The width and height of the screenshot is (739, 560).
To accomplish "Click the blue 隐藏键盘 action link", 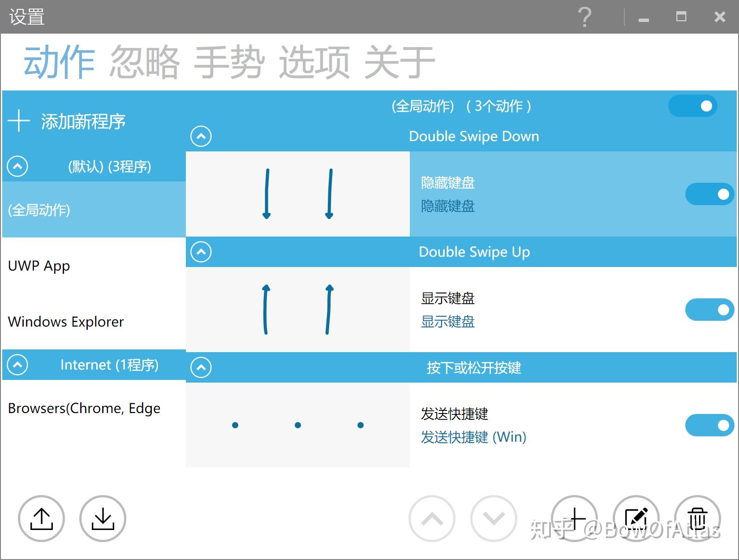I will (x=448, y=206).
